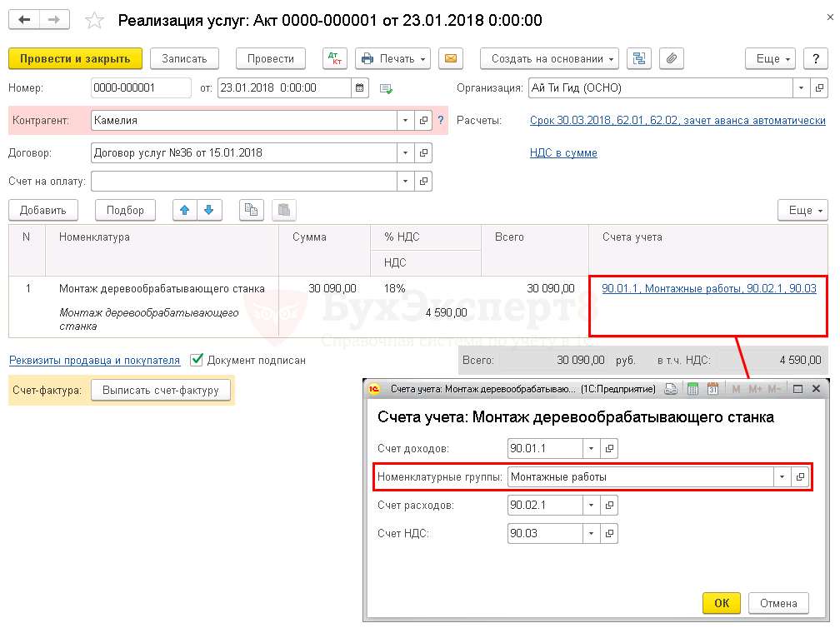Open the Создать на основании menu
Image resolution: width=840 pixels, height=628 pixels.
point(550,58)
